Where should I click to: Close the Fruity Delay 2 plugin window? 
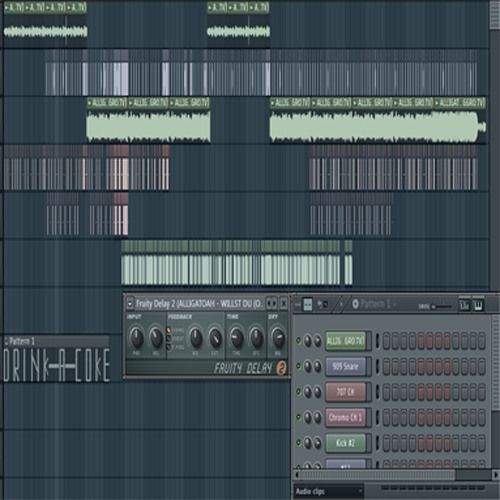(x=283, y=304)
